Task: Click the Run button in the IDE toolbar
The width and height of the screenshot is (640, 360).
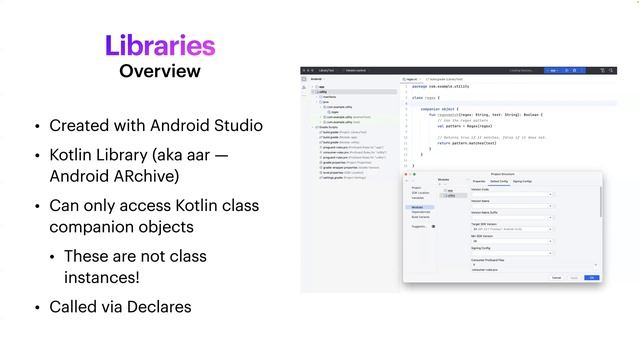Action: click(567, 71)
